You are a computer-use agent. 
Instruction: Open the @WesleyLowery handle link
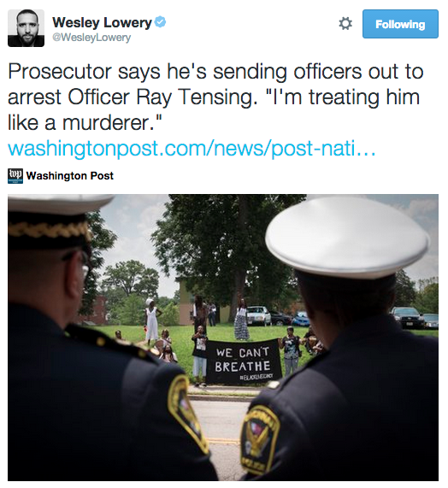91,38
